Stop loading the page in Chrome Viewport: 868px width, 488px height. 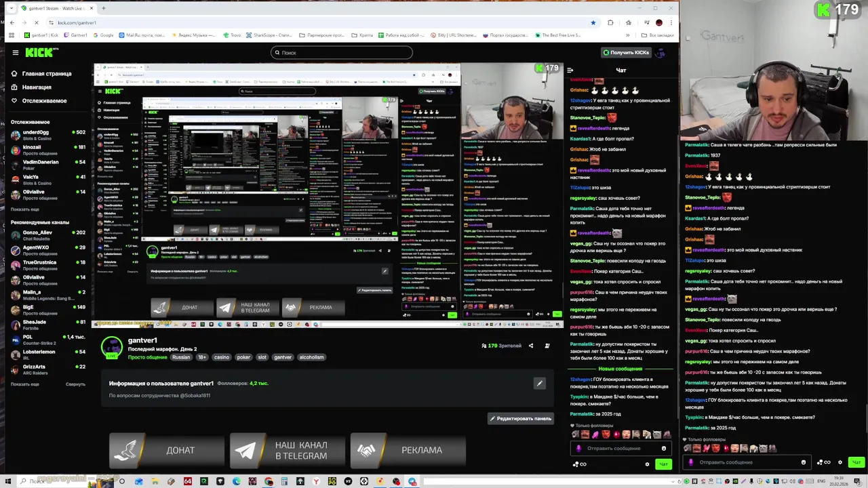pyautogui.click(x=37, y=22)
